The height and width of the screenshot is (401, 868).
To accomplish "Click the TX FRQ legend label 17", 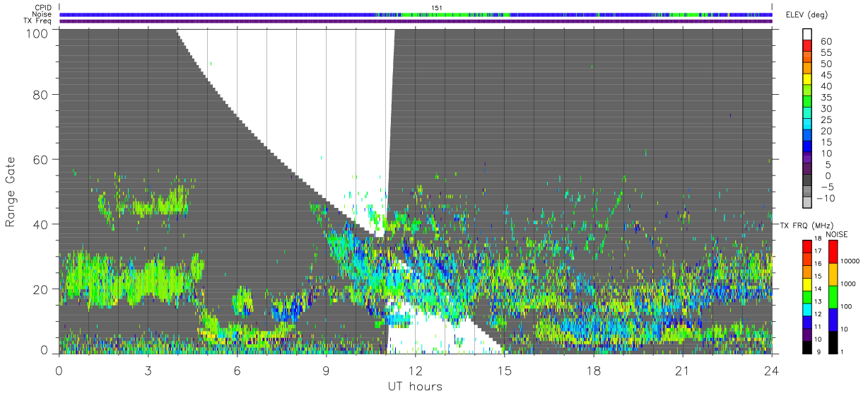I will pyautogui.click(x=819, y=251).
